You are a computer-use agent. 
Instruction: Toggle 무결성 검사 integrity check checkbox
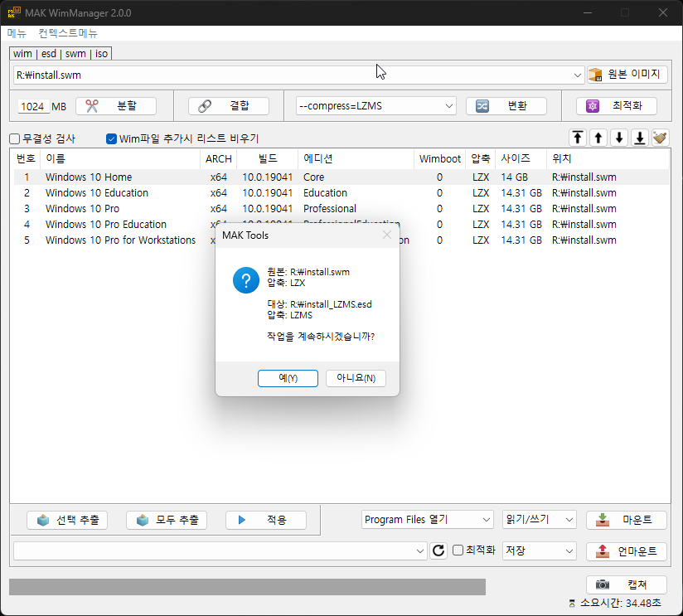[15, 139]
